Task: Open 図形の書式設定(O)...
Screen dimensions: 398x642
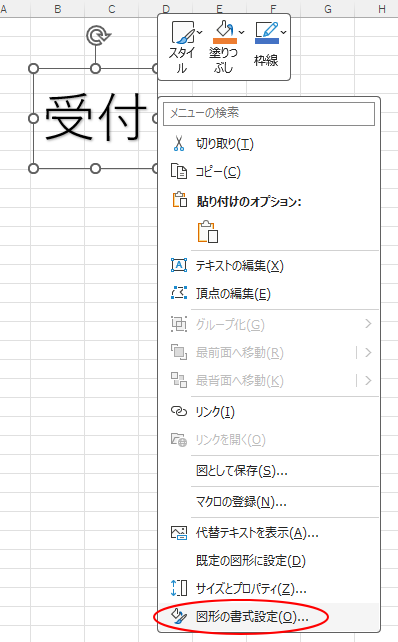Action: tap(252, 617)
